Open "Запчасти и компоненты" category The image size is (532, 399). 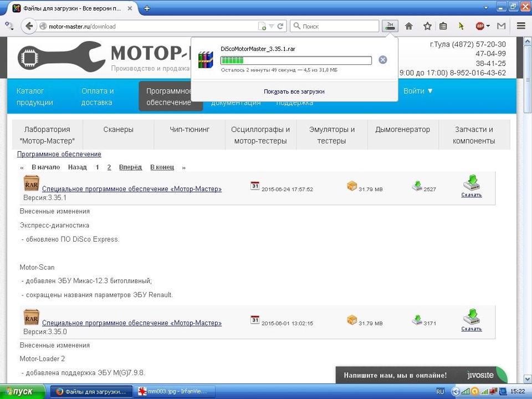point(474,135)
